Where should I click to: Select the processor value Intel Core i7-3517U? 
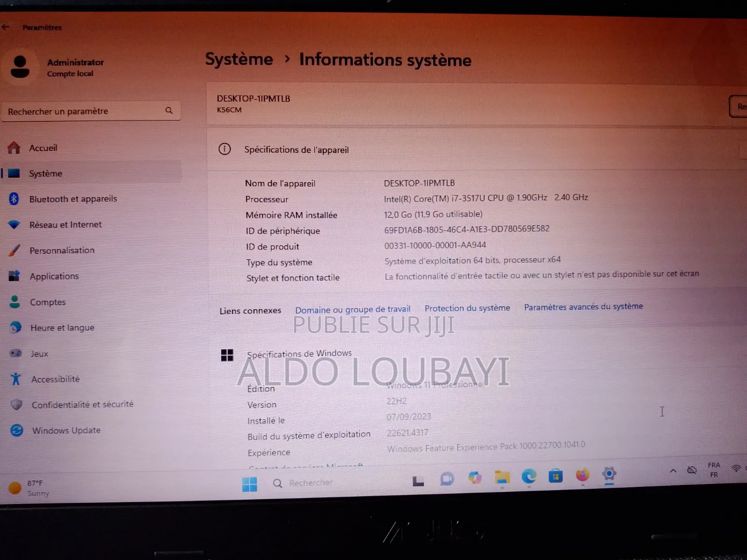click(x=486, y=198)
